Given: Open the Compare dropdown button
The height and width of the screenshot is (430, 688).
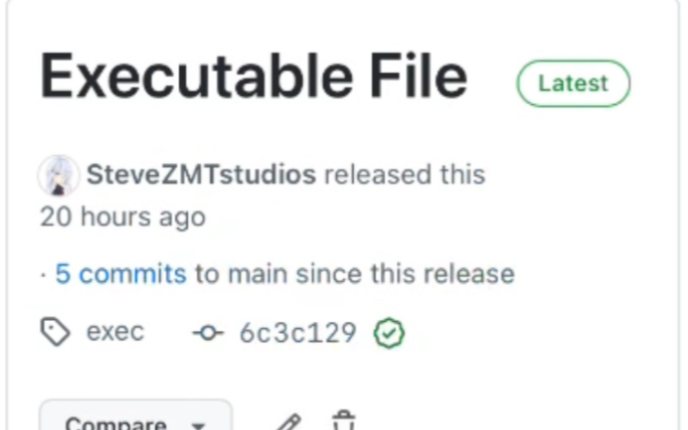Looking at the screenshot, I should [136, 415].
